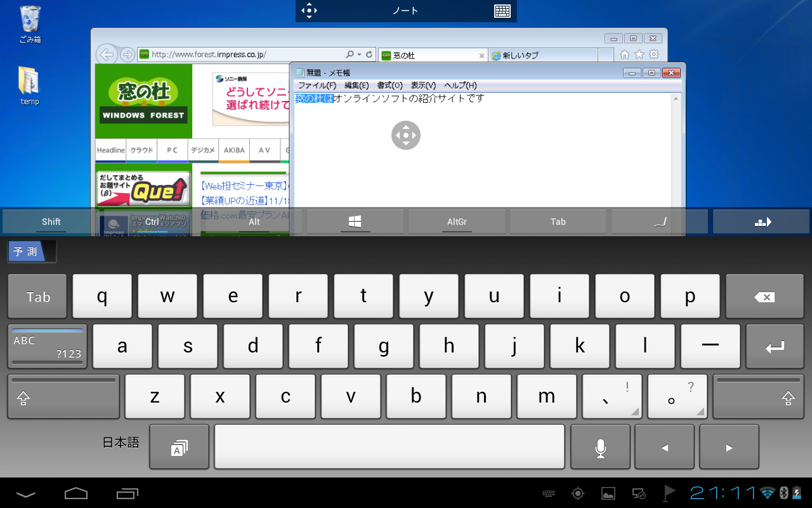Open the 【業績UPの近道】 link

(x=245, y=201)
